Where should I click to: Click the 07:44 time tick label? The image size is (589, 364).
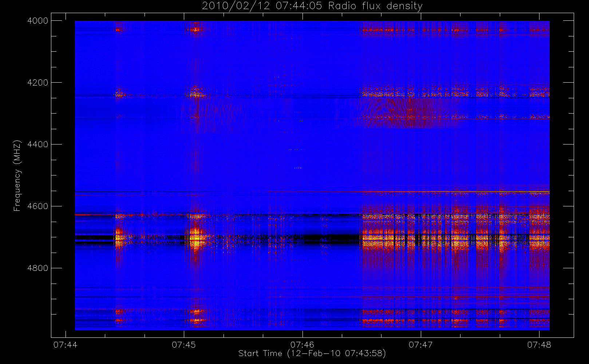pos(66,345)
